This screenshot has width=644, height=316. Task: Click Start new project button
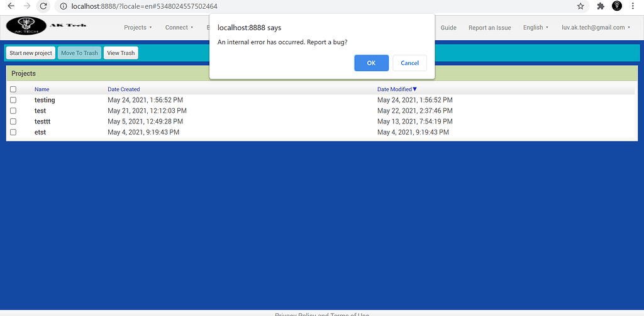click(31, 53)
